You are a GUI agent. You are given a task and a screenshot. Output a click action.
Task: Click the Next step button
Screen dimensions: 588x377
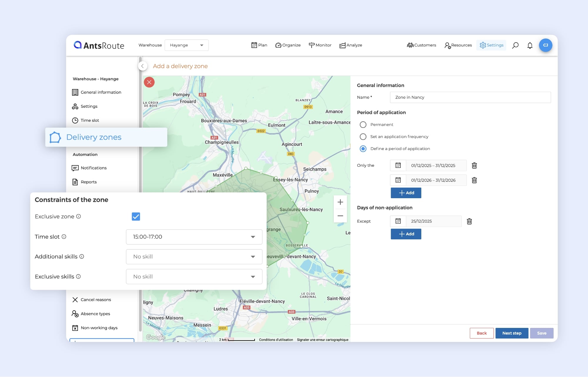pos(512,333)
